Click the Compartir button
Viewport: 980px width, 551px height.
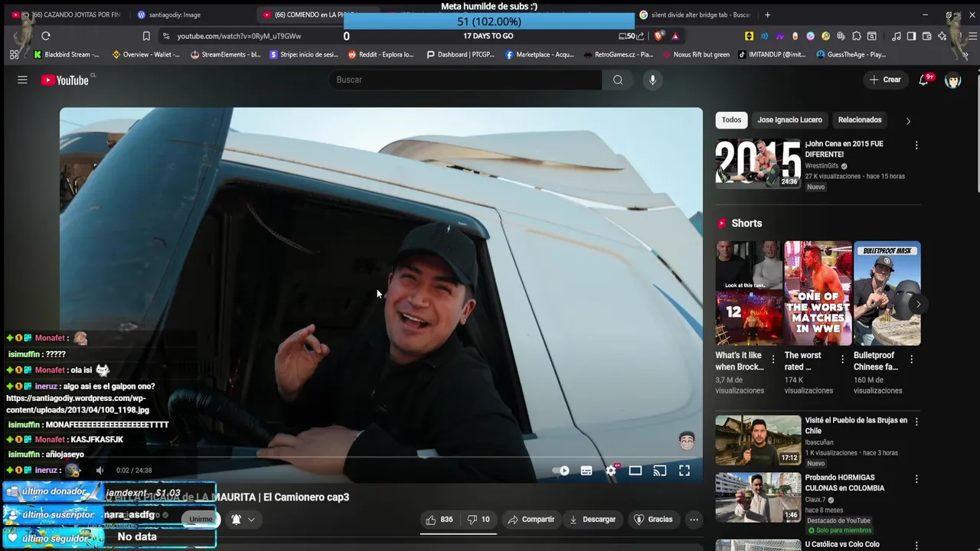(x=531, y=520)
